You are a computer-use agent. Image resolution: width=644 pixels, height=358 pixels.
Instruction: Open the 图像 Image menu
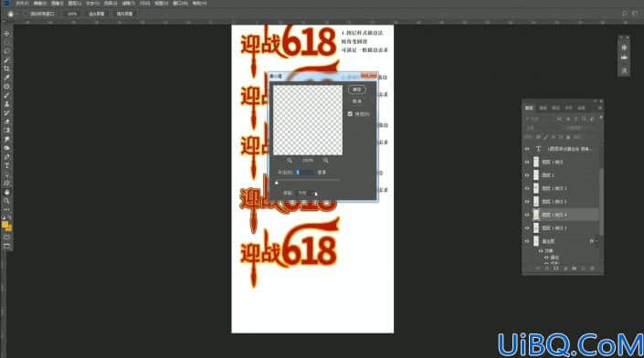coord(57,3)
